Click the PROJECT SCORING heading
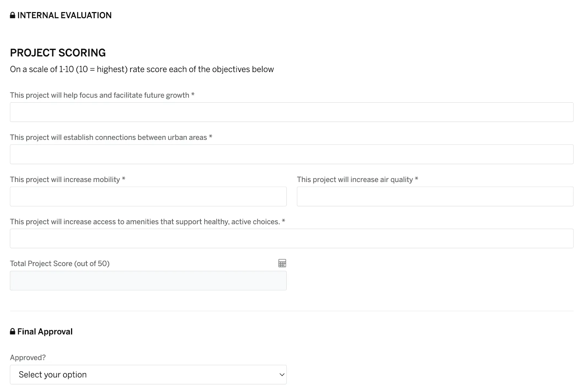 [x=58, y=53]
